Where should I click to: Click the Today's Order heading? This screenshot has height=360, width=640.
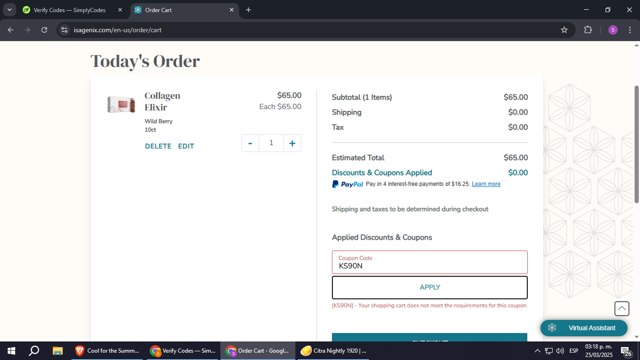145,61
